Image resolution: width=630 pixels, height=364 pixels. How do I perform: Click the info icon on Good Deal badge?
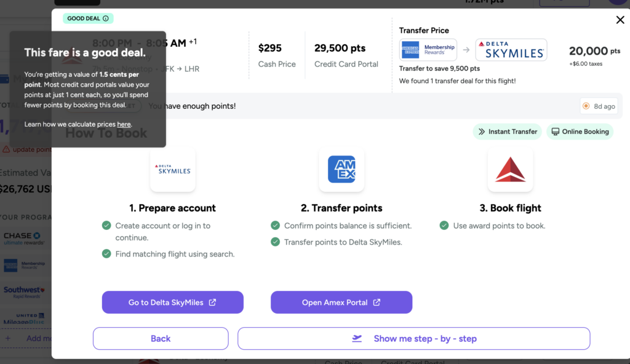106,18
